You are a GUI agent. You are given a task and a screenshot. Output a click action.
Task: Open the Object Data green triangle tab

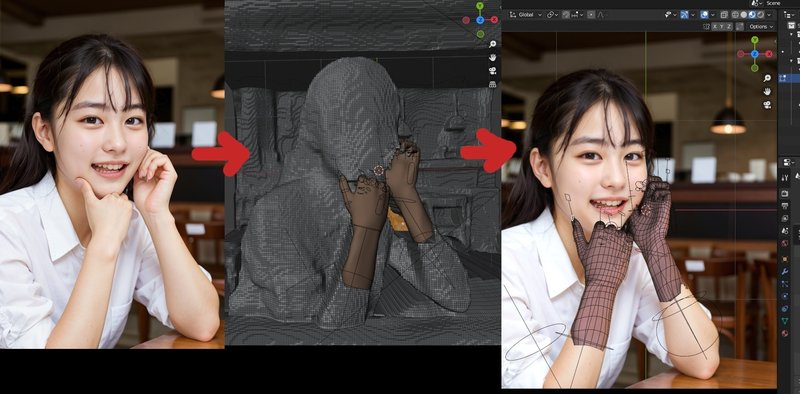[x=785, y=321]
